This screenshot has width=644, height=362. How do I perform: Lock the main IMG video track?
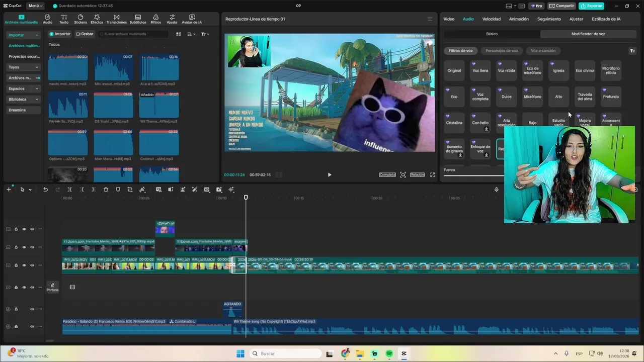coord(16,265)
